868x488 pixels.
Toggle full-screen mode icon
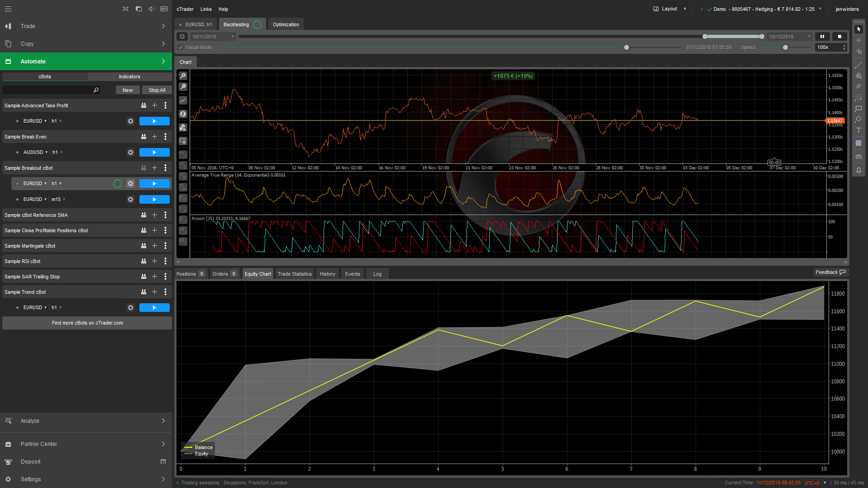point(125,9)
